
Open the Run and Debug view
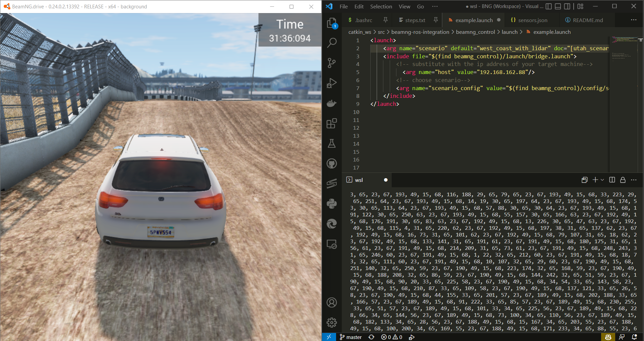tap(332, 83)
